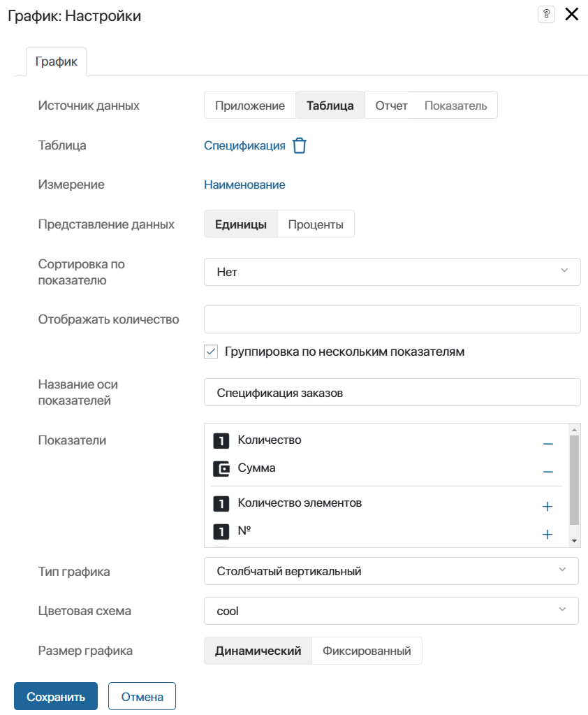Delete the Спецификация table with trash icon
The image size is (588, 715).
click(x=300, y=145)
